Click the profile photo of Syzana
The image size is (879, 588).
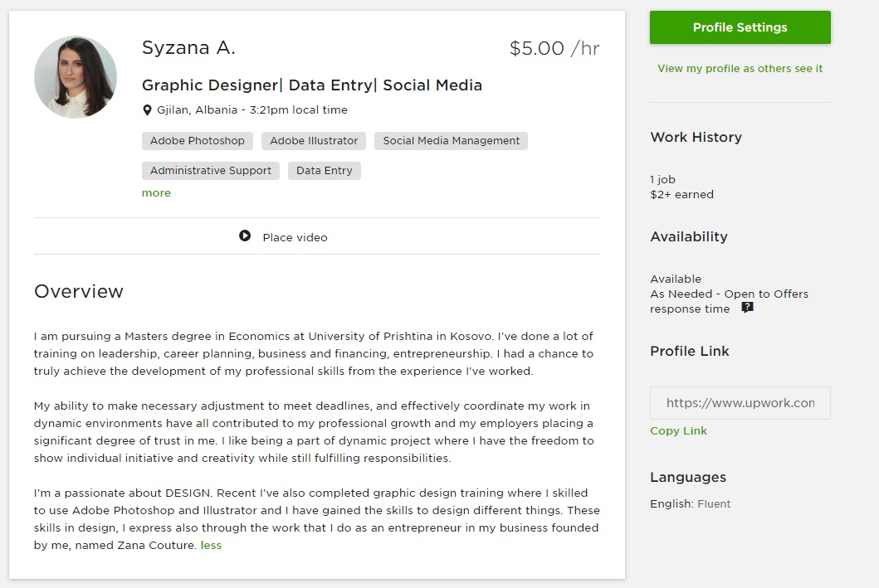[76, 77]
